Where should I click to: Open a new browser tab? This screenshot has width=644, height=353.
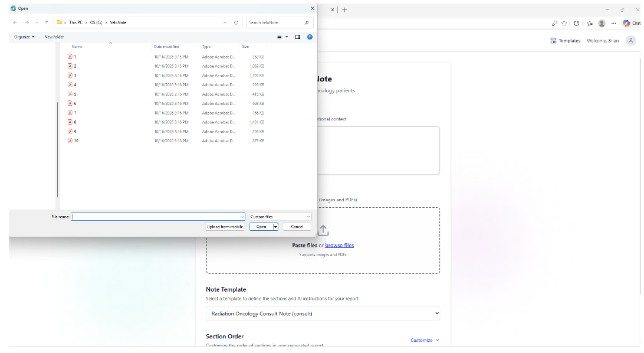(x=344, y=10)
